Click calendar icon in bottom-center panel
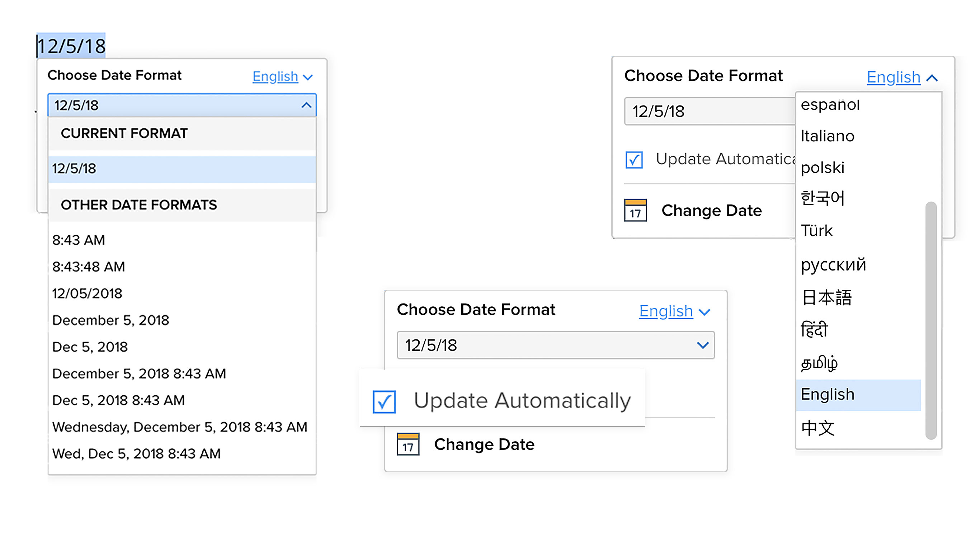The image size is (980, 551). [408, 444]
